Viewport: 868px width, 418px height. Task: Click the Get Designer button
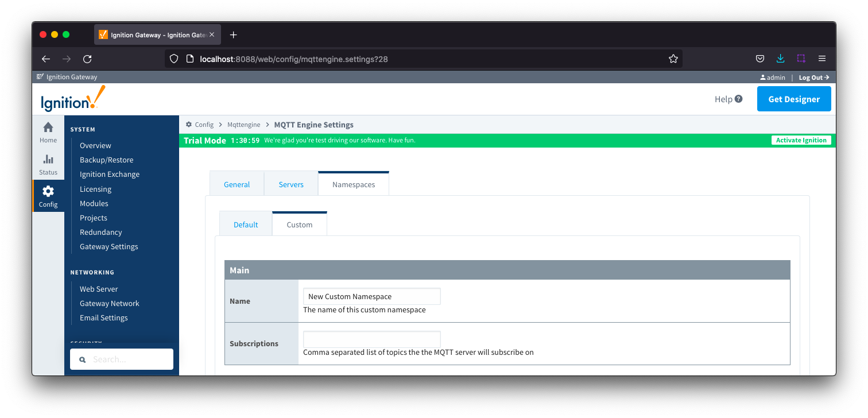point(794,99)
